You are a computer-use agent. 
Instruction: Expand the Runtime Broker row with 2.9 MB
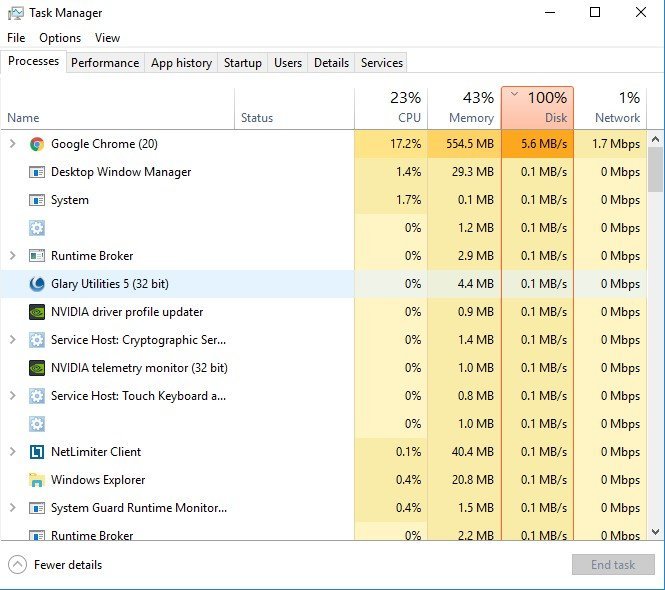click(x=12, y=256)
